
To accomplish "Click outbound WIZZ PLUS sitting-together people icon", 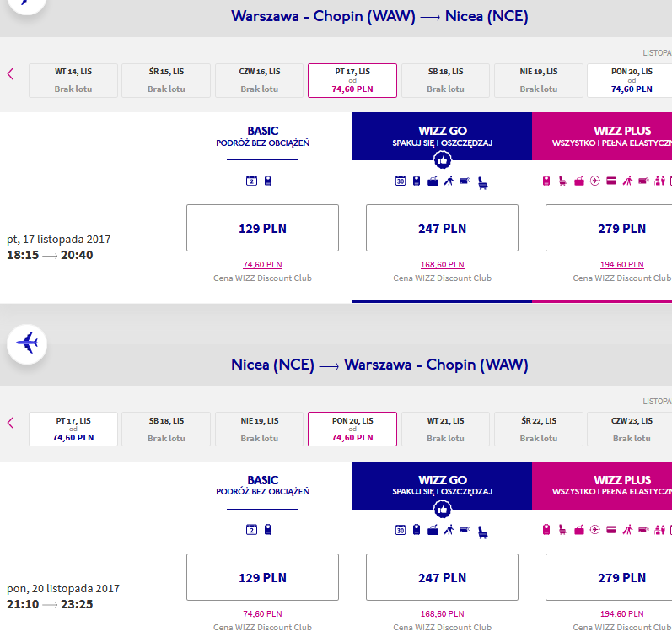I will coord(660,181).
